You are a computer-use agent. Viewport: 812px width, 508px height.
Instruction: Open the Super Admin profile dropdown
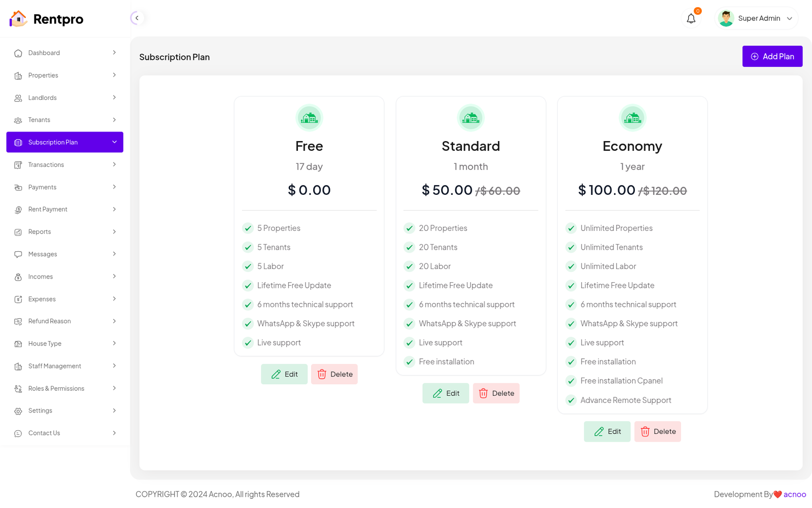point(756,19)
